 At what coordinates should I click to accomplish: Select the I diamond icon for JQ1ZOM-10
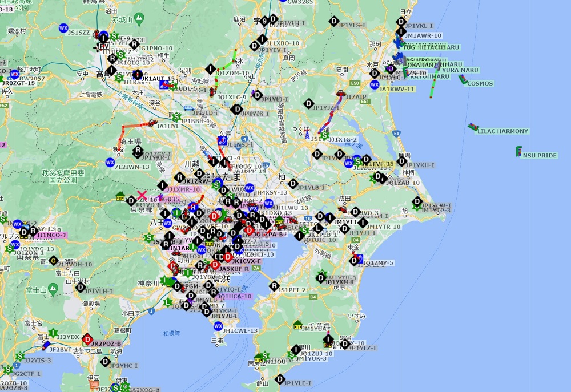[211, 69]
